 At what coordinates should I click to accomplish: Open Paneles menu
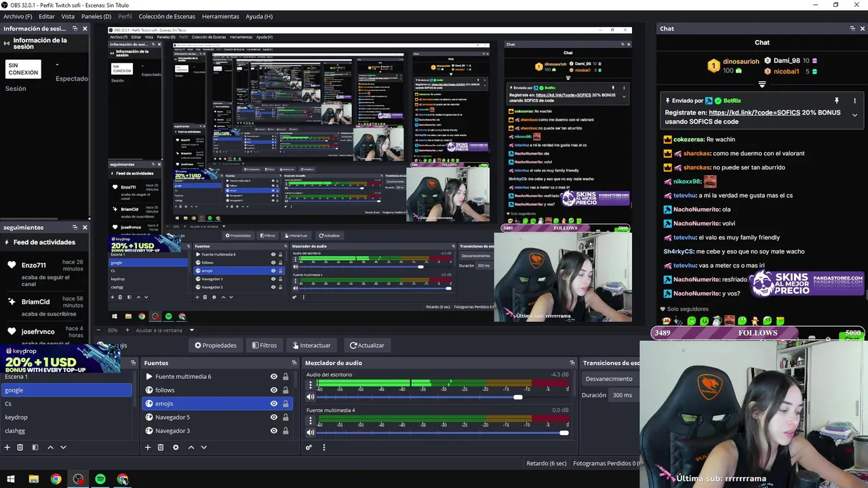96,16
